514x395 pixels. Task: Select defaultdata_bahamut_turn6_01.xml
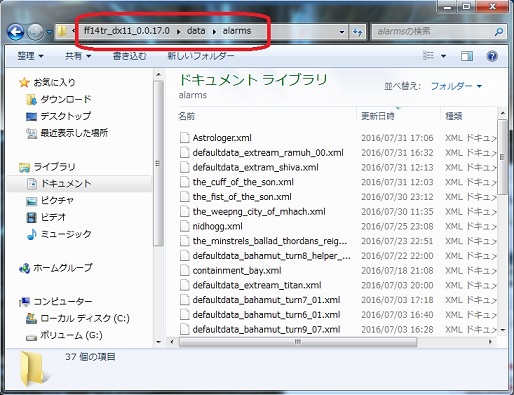266,315
